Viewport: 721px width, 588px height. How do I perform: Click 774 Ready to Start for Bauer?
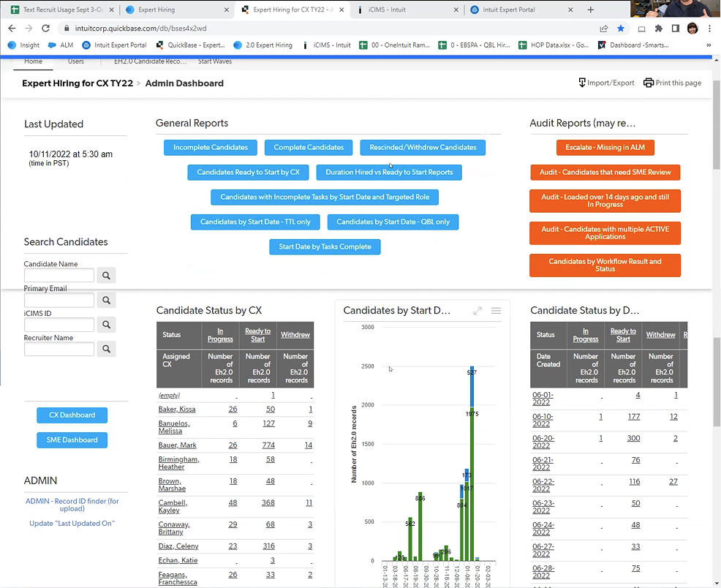pos(268,445)
